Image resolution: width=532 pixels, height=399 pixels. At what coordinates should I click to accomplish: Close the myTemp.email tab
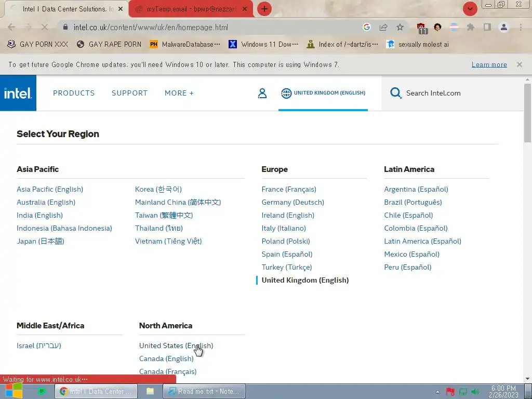[245, 9]
